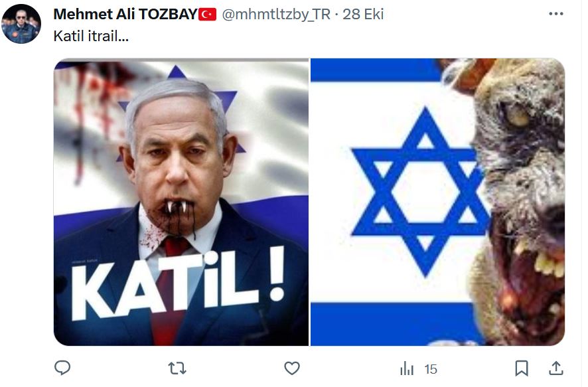The width and height of the screenshot is (588, 387).
Task: Click the blue stripe atop the right image
Action: pos(376,70)
